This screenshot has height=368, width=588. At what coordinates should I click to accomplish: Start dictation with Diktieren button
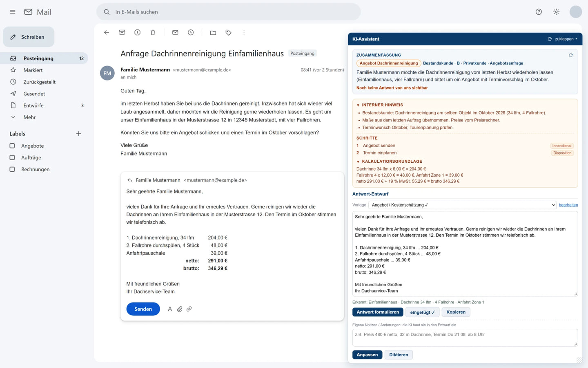[399, 355]
